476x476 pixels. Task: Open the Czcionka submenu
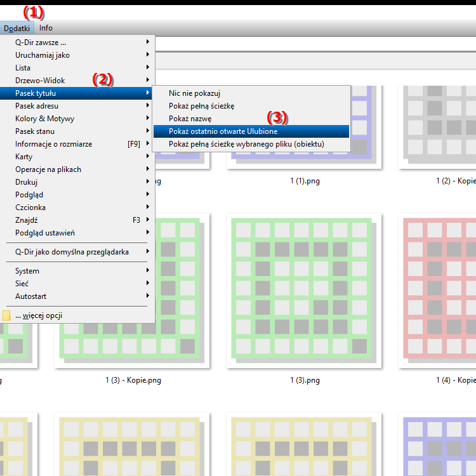click(77, 208)
